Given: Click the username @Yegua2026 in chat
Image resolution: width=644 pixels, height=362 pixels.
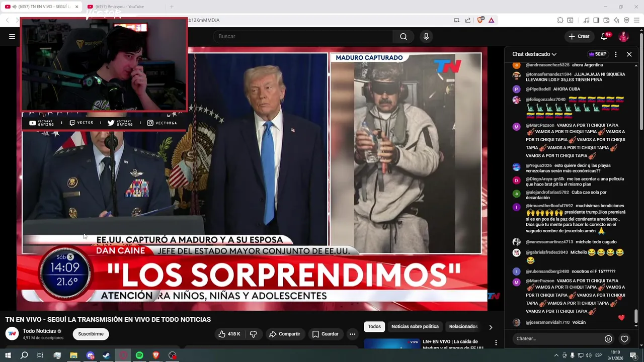Looking at the screenshot, I should point(539,165).
